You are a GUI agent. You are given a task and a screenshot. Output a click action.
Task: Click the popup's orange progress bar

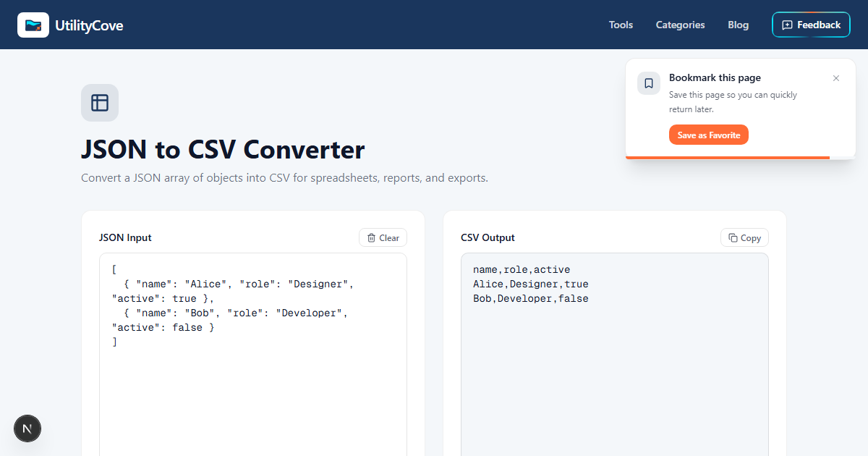click(x=728, y=157)
